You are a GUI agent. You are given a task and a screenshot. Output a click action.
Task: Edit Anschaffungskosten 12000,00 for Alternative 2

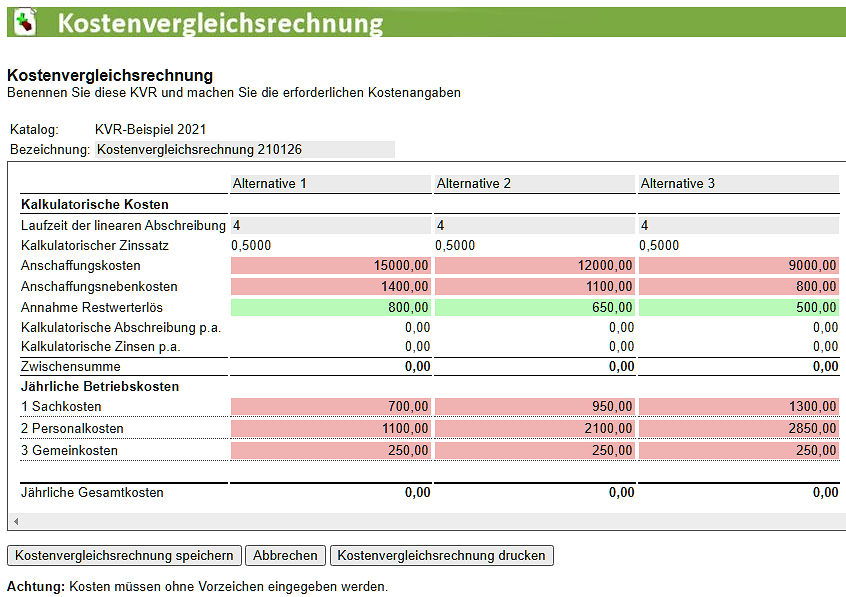535,266
